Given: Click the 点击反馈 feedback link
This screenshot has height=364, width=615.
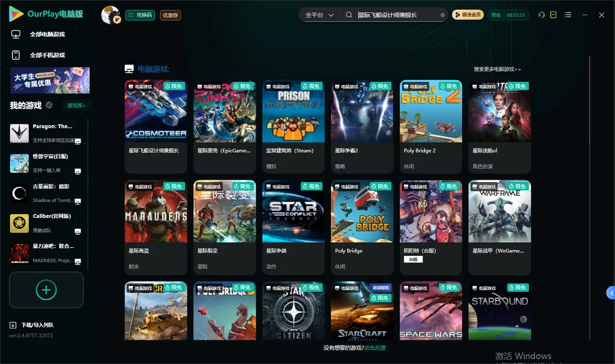Looking at the screenshot, I should click(375, 348).
